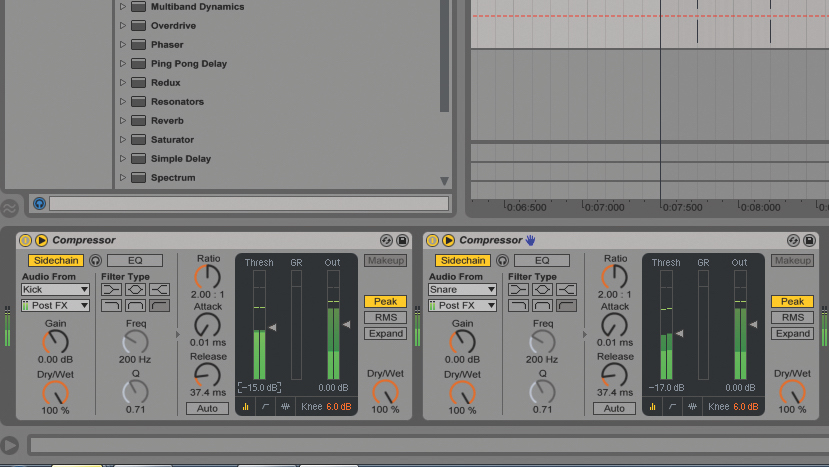Image resolution: width=829 pixels, height=467 pixels.
Task: Click Kick compressor title bar play-arrow icon
Action: 41,240
